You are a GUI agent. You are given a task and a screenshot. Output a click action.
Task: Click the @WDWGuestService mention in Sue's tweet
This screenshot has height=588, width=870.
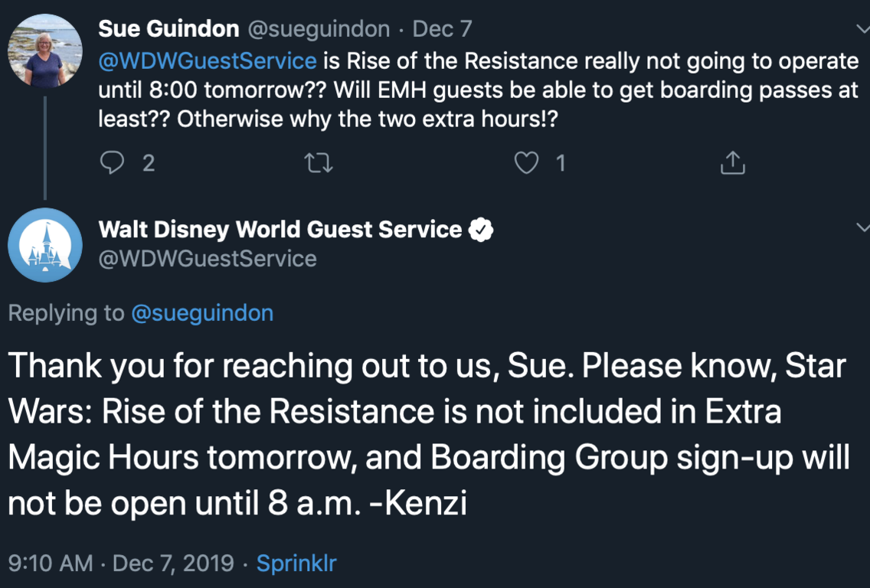(208, 60)
